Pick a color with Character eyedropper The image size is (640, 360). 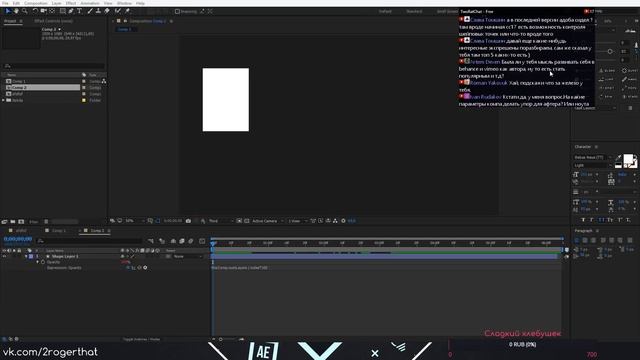click(x=618, y=157)
